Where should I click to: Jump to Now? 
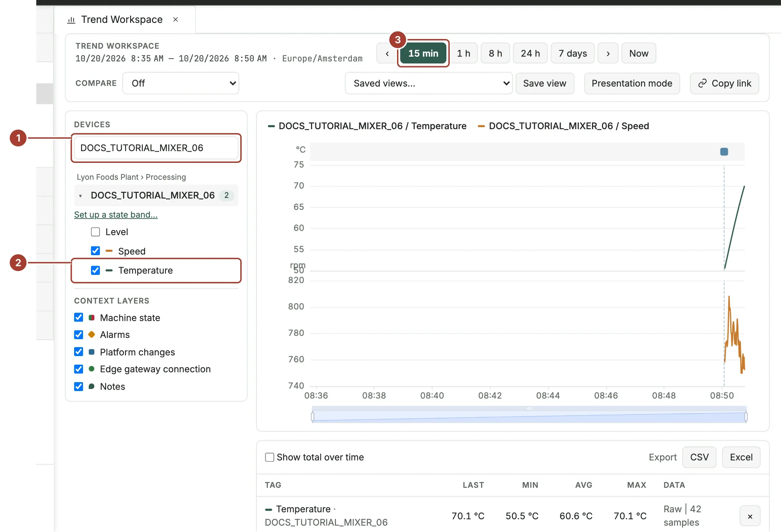tap(638, 53)
